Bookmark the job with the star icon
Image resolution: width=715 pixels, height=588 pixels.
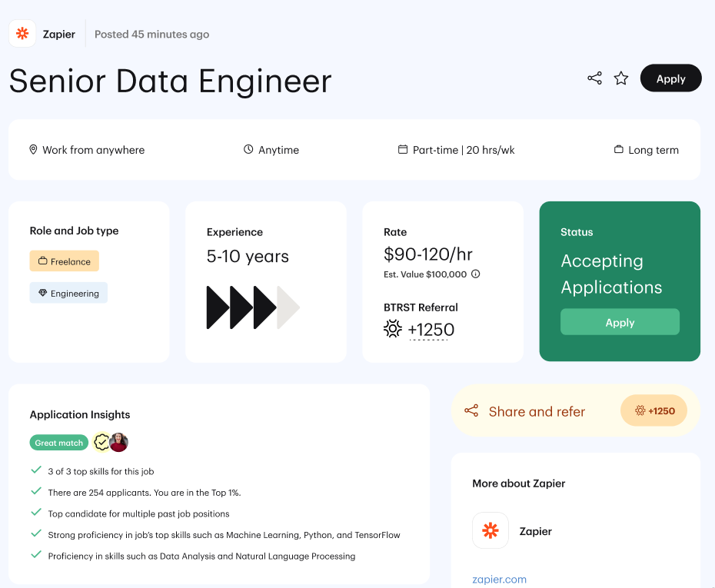pos(620,78)
